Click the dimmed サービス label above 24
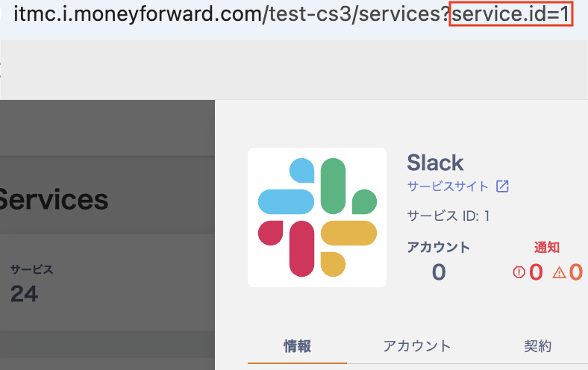This screenshot has width=588, height=370. (31, 269)
